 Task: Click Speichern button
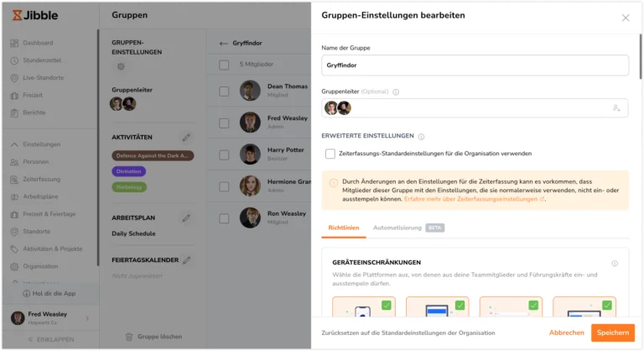point(613,333)
